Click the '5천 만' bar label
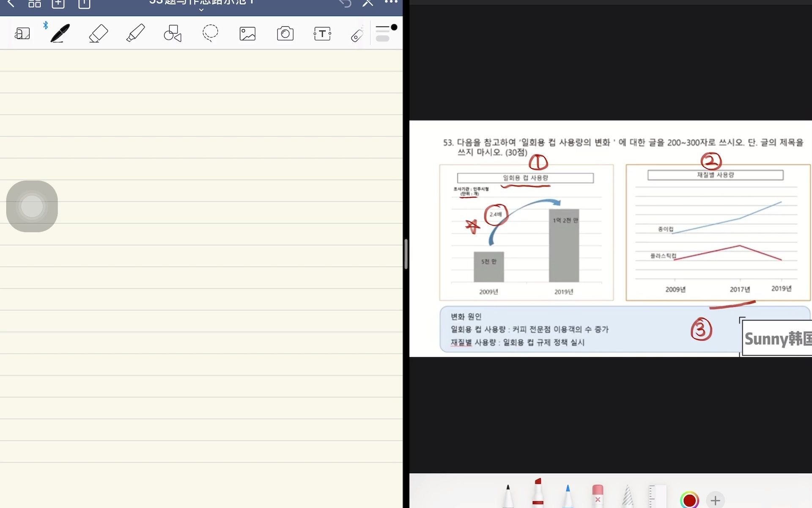Screen dimensions: 812x508 tap(488, 262)
